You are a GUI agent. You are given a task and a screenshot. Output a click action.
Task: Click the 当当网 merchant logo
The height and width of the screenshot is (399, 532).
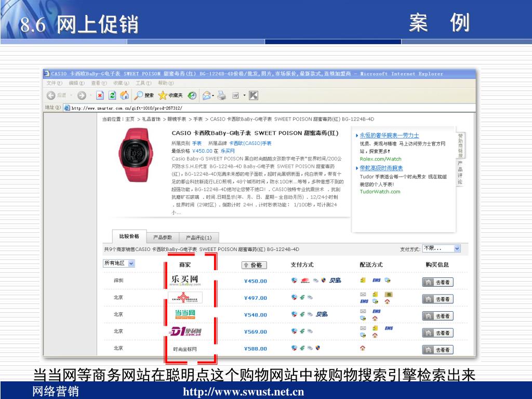(185, 314)
